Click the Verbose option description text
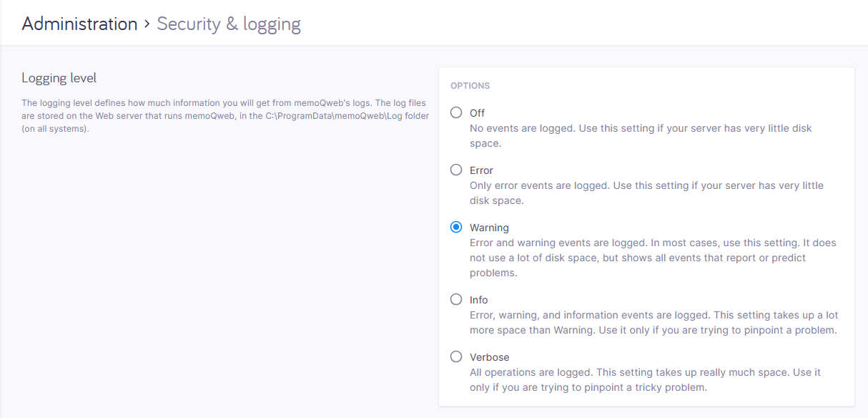868x418 pixels. (643, 379)
